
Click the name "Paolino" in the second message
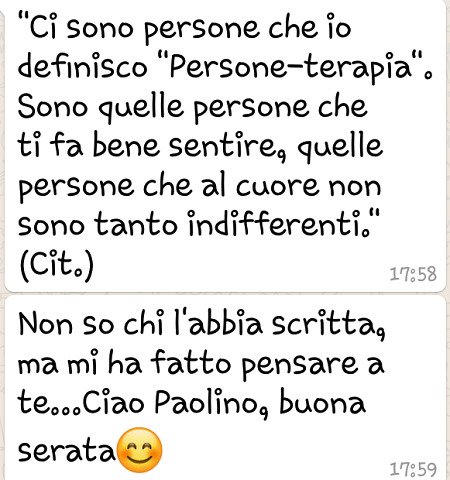click(211, 403)
